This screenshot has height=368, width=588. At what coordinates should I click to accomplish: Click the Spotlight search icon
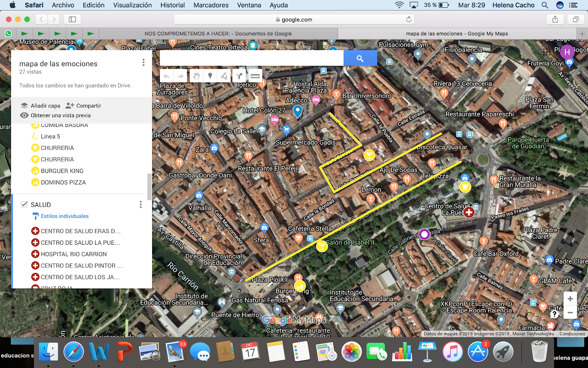click(545, 5)
